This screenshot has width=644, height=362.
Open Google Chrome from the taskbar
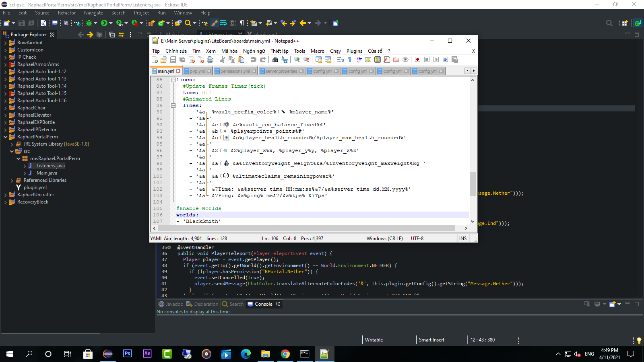(285, 354)
